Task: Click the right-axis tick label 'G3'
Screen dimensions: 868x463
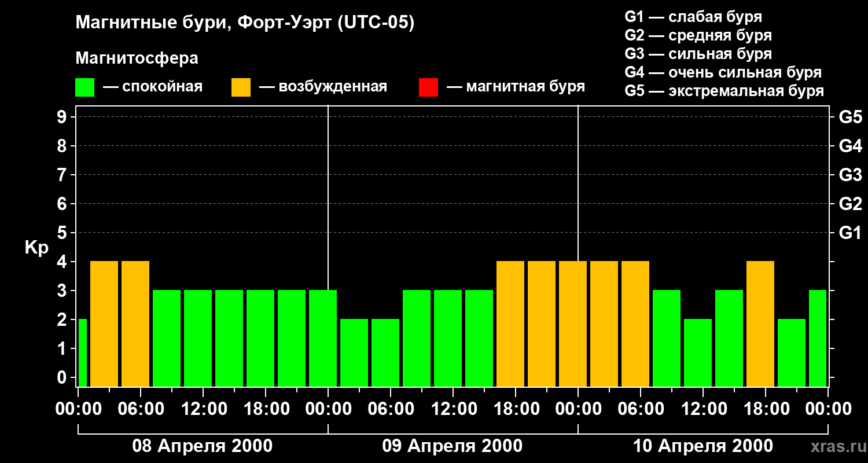Action: point(850,175)
